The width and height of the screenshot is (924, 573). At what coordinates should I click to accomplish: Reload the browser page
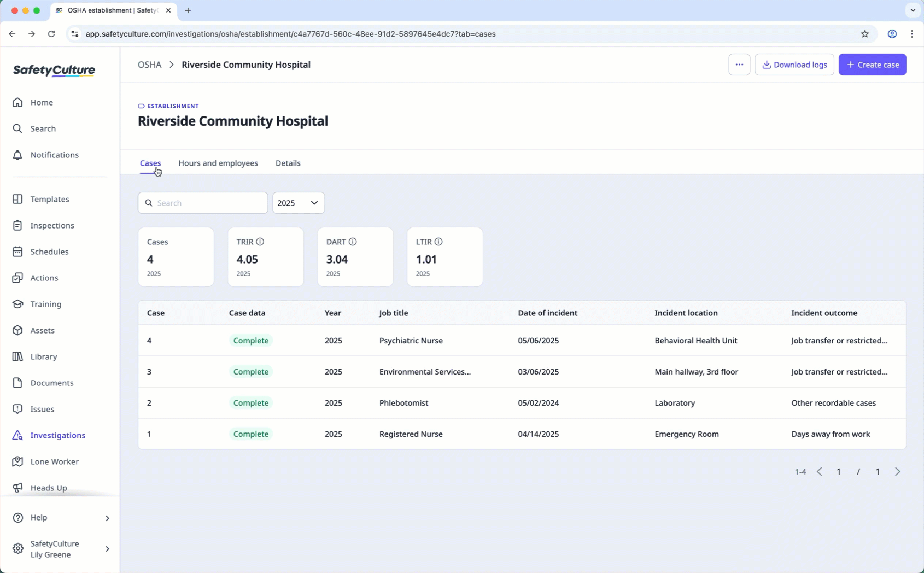51,34
